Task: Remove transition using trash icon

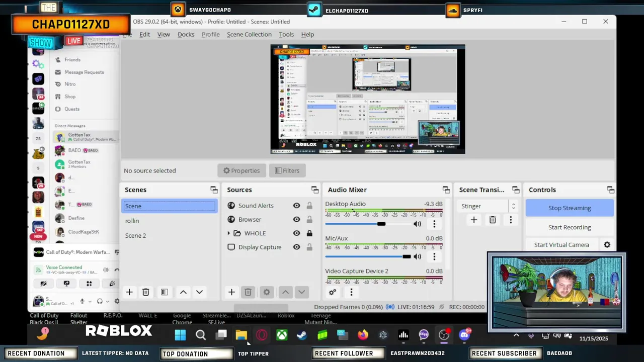Action: tap(493, 220)
